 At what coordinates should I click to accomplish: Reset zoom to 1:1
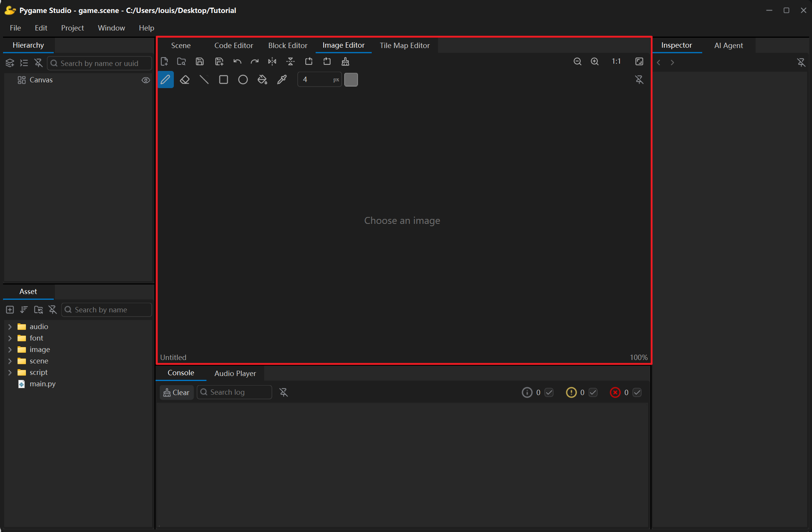pyautogui.click(x=616, y=61)
